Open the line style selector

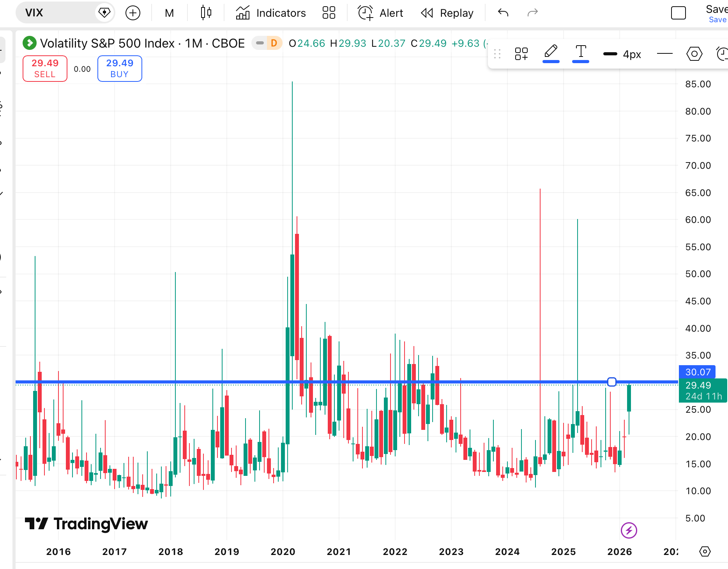pos(665,54)
